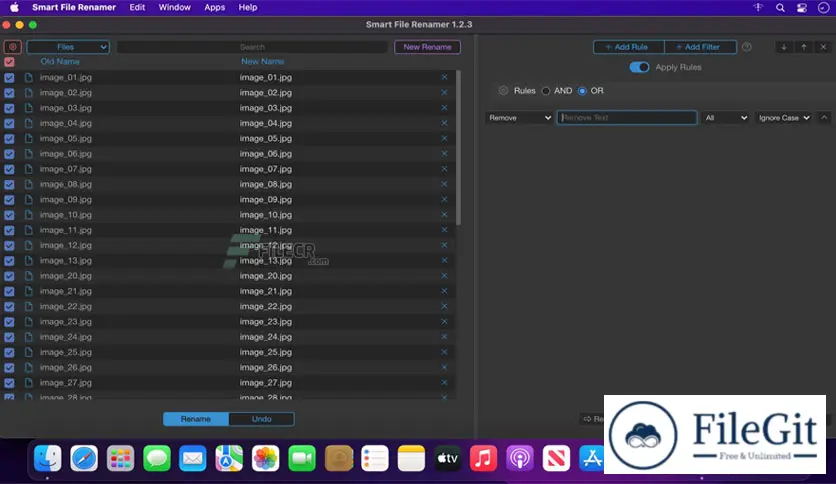Open Podcasts from the dock
This screenshot has height=484, width=836.
pos(520,458)
